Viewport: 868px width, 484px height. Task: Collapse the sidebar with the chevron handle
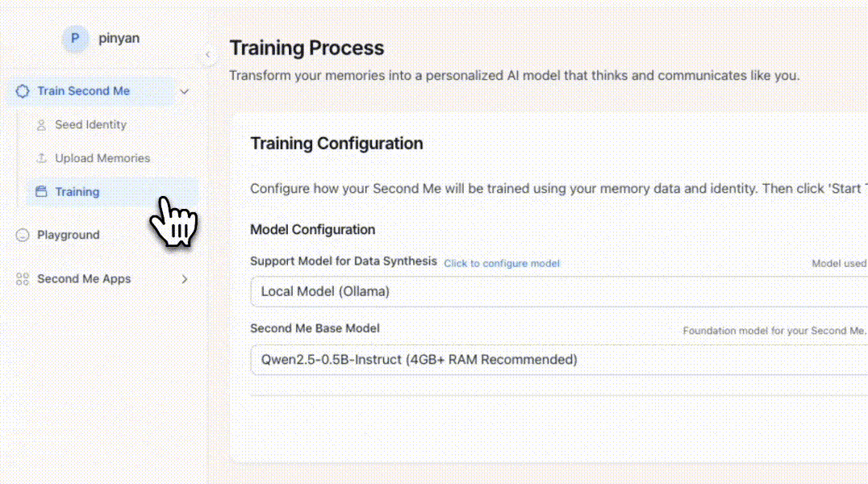[x=207, y=54]
